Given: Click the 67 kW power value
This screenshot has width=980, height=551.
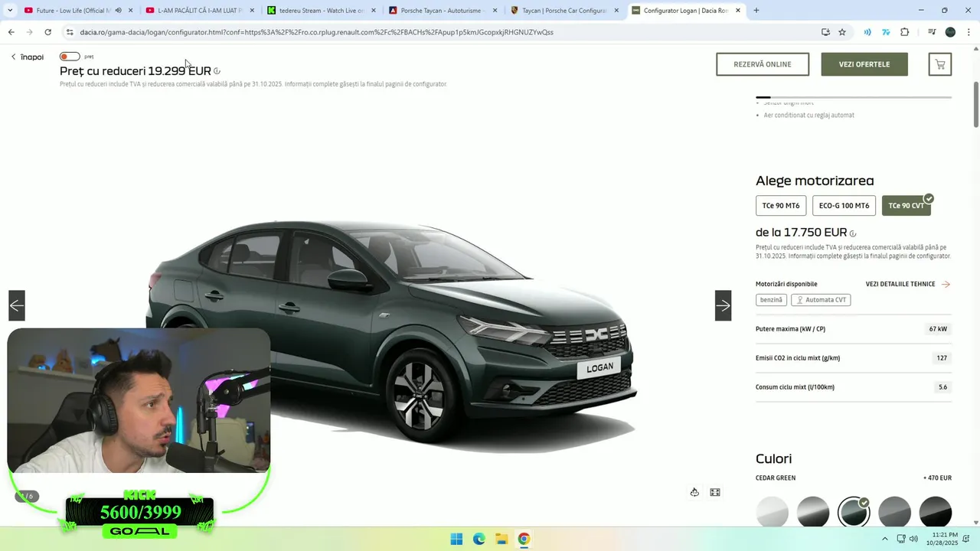Looking at the screenshot, I should tap(938, 329).
